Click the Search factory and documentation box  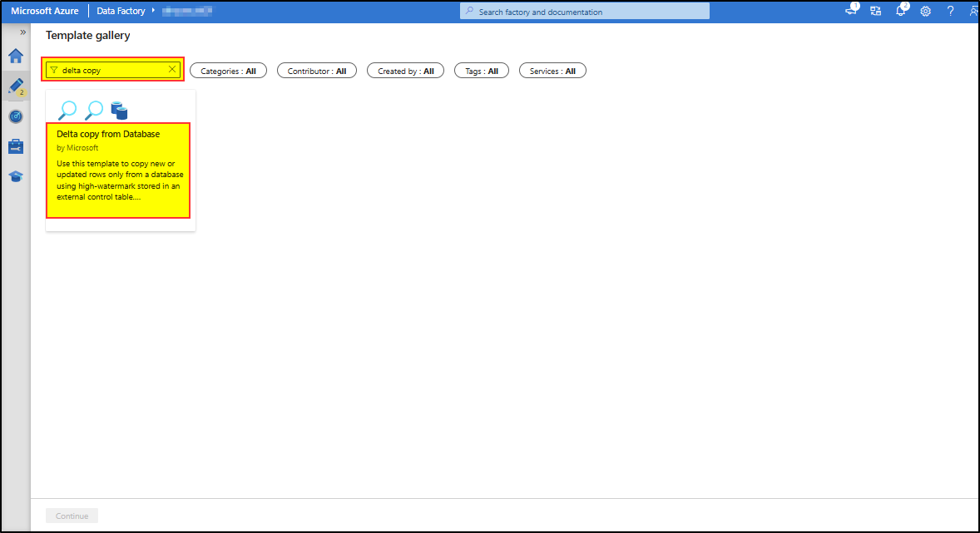tap(584, 12)
